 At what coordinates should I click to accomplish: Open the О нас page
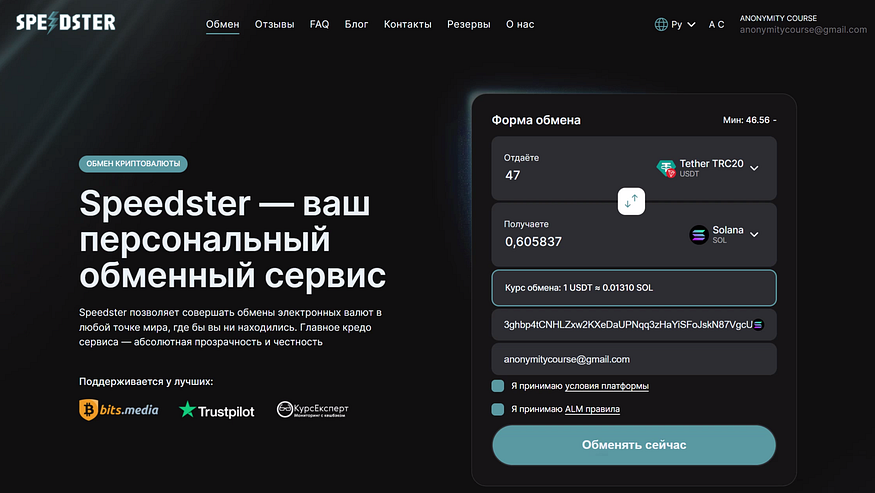click(520, 24)
